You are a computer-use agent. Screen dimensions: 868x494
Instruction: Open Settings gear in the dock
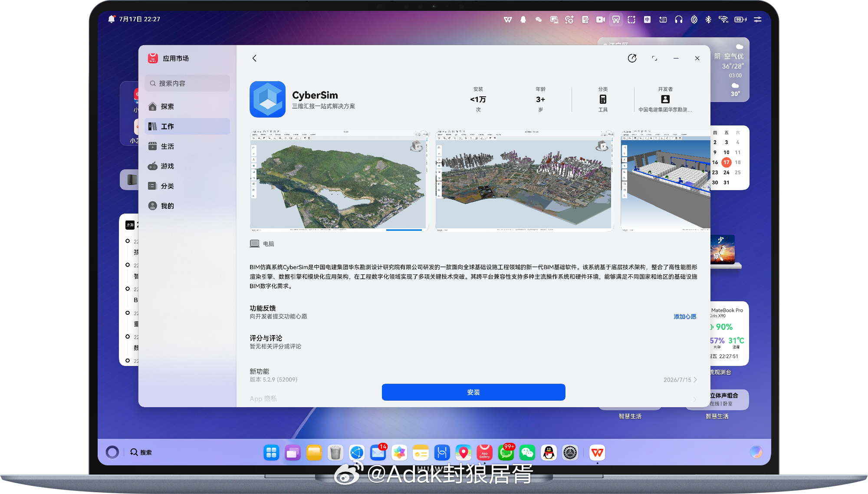[570, 453]
